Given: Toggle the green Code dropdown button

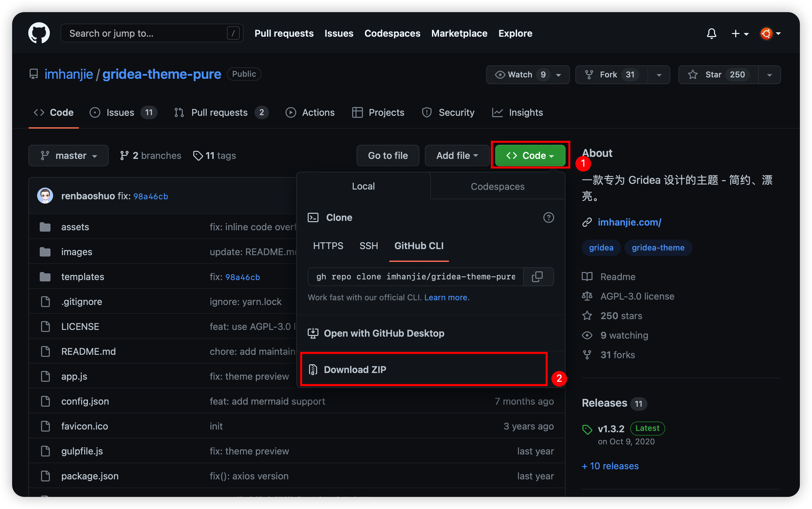Looking at the screenshot, I should (530, 156).
